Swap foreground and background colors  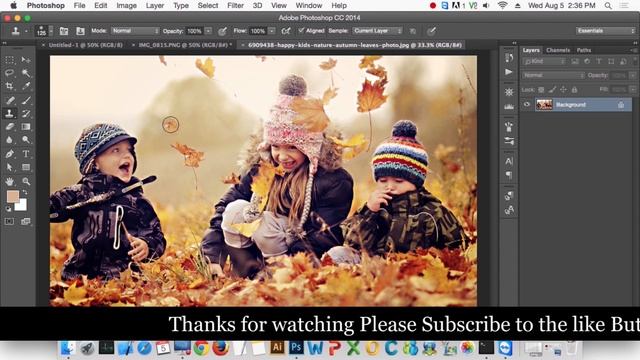[x=25, y=192]
